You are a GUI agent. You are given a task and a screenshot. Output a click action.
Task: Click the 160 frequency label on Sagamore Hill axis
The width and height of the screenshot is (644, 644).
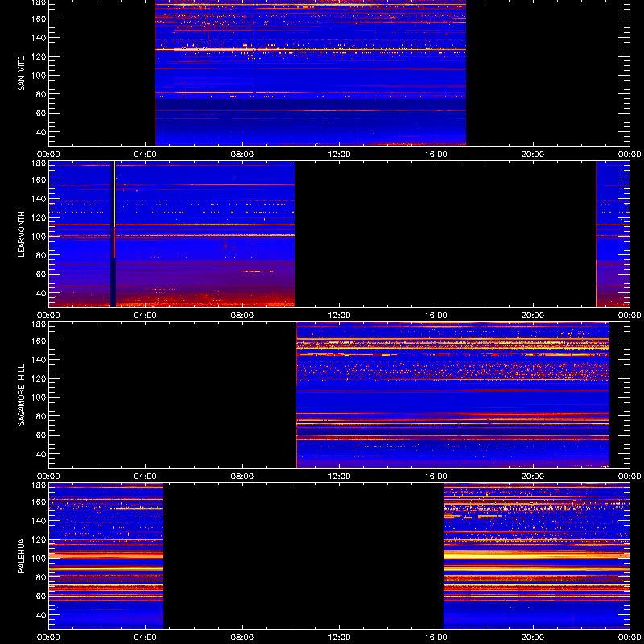pyautogui.click(x=40, y=341)
